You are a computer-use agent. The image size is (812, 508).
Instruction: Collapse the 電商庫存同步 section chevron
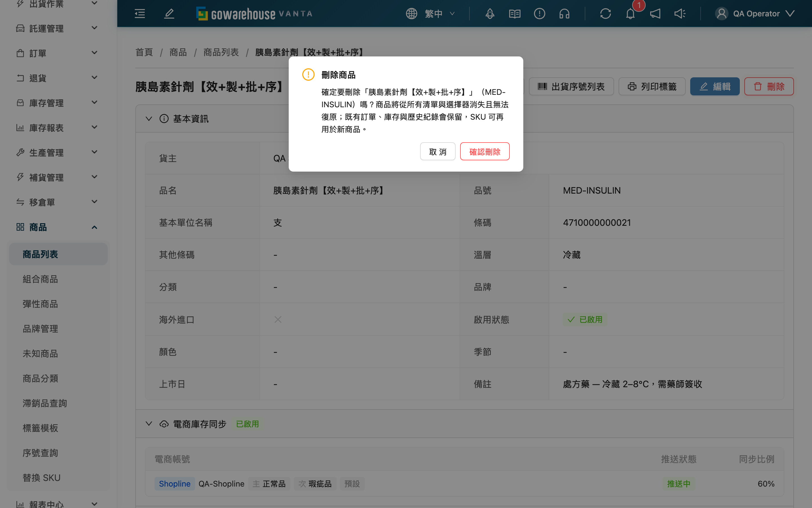pyautogui.click(x=149, y=424)
